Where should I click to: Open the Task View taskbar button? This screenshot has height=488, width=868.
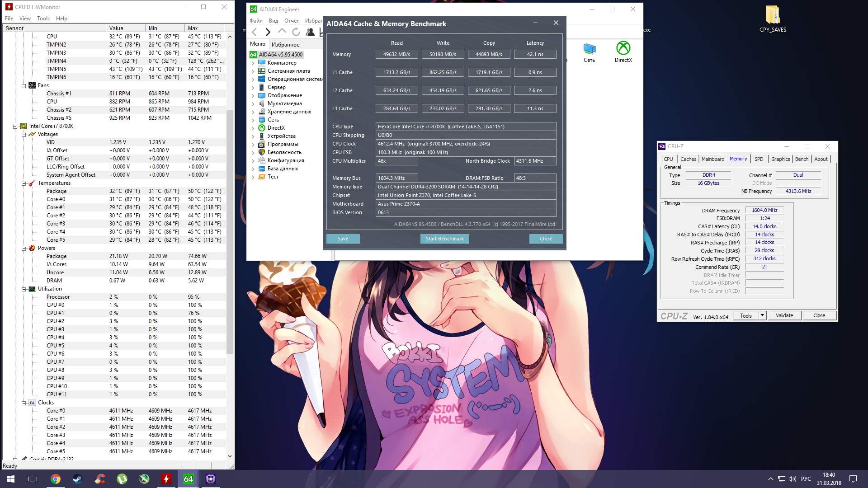pyautogui.click(x=33, y=479)
